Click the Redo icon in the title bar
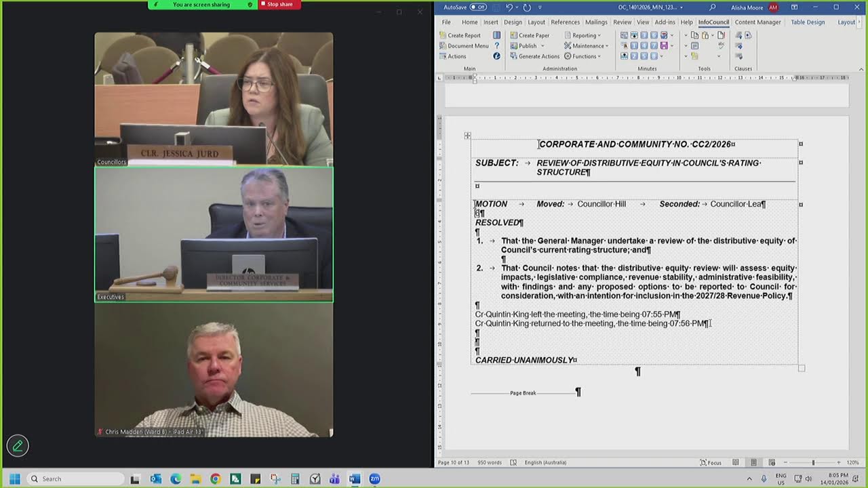 tap(527, 7)
